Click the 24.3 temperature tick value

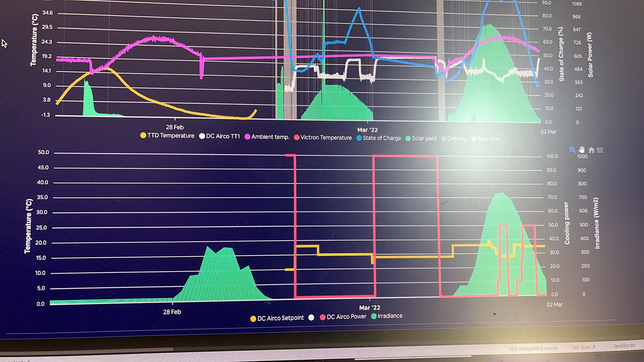(47, 42)
